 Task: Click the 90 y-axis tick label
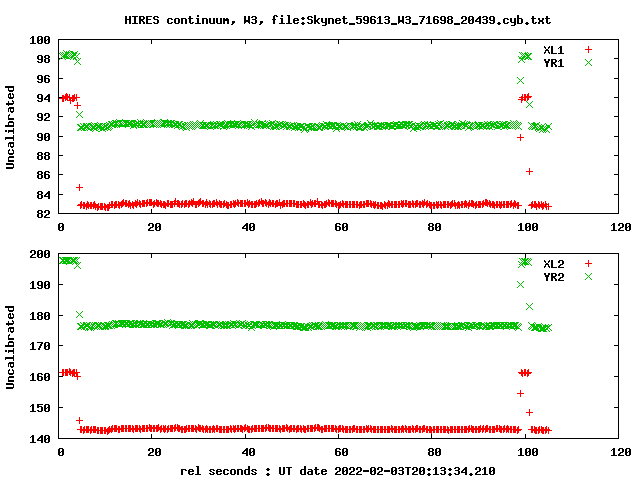tap(43, 137)
